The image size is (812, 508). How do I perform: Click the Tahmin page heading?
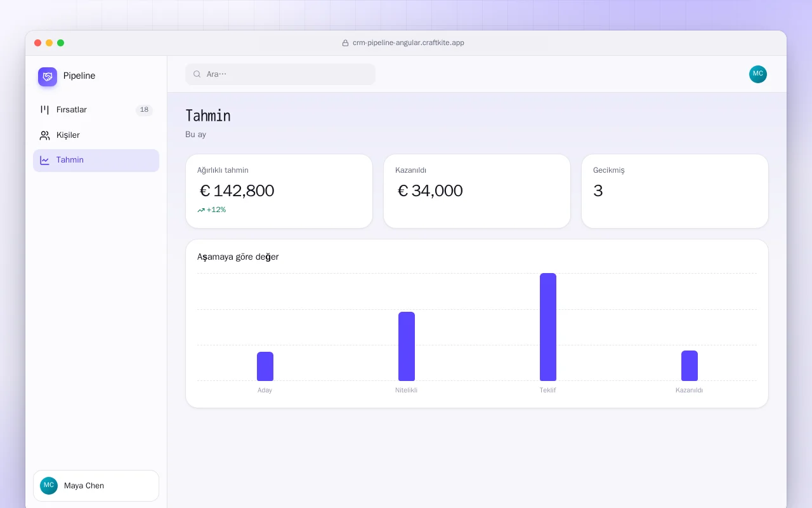point(208,116)
